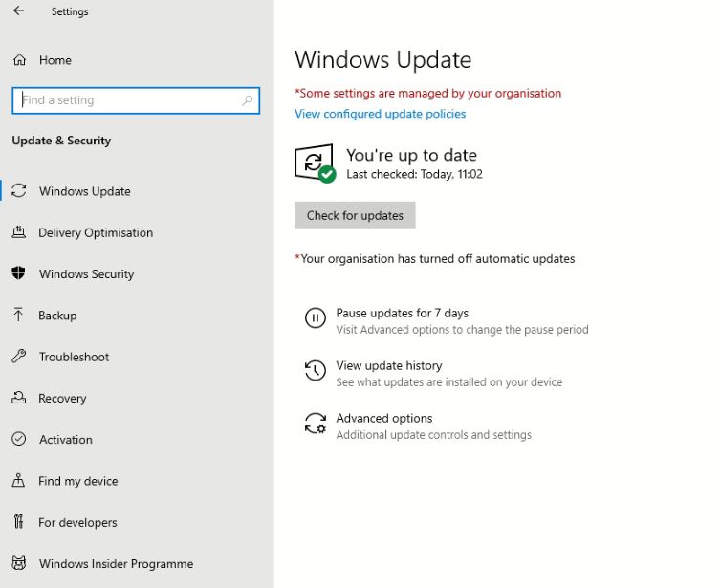This screenshot has height=588, width=721.
Task: Open Windows Insider Programme settings
Action: click(116, 564)
